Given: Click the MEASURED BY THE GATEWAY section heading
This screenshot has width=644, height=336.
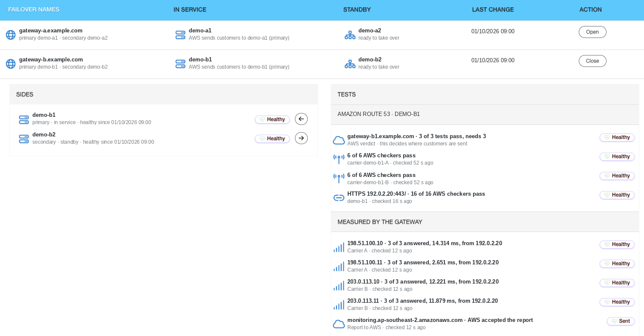Looking at the screenshot, I should 485,222.
